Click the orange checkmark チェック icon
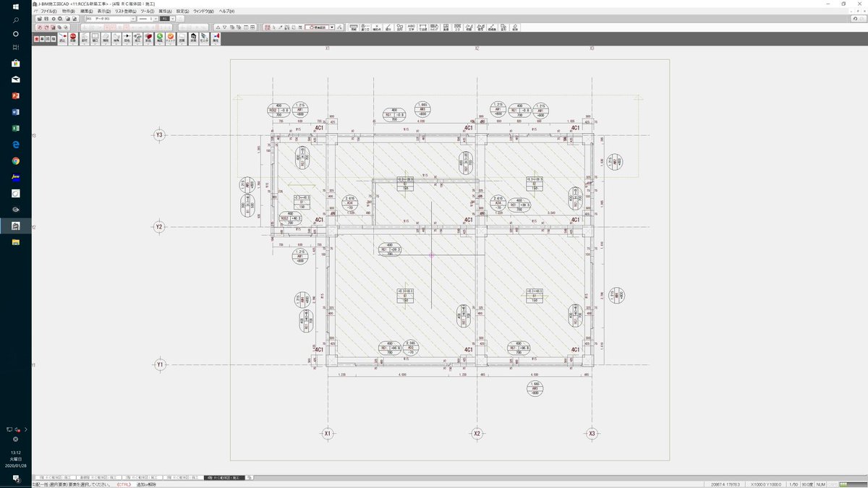This screenshot has height=488, width=868. 171,38
